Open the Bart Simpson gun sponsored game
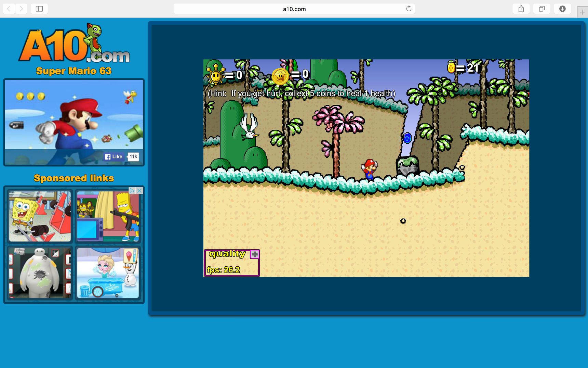 (x=108, y=216)
